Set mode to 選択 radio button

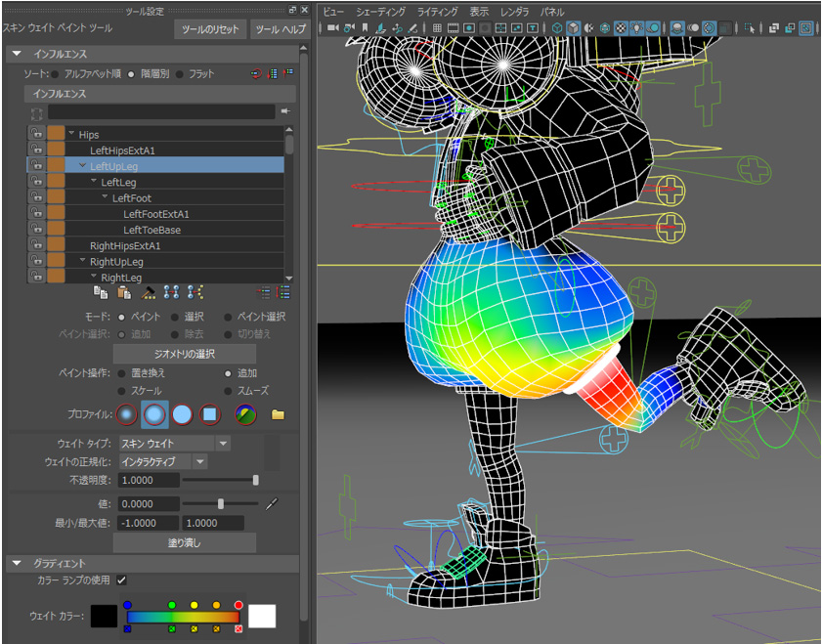click(175, 317)
